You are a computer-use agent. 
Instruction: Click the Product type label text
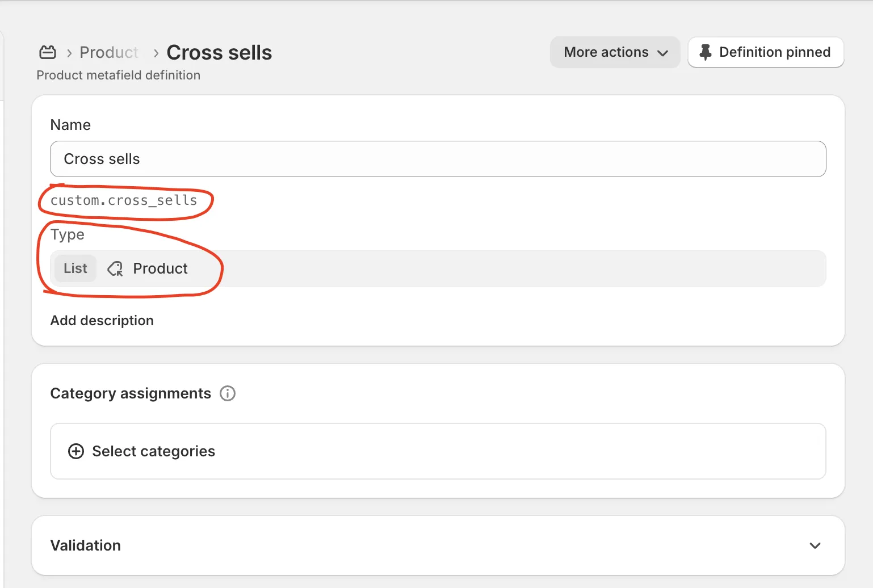[x=160, y=268]
